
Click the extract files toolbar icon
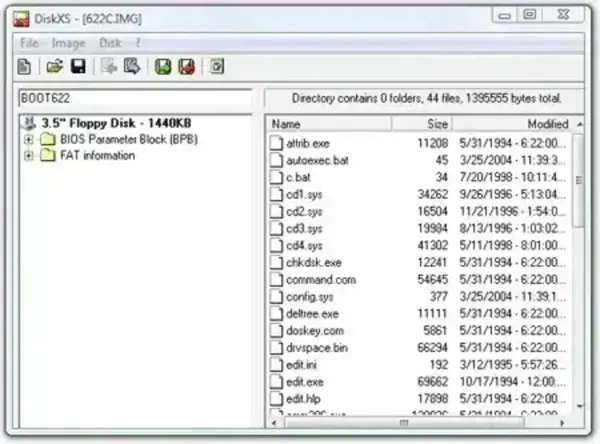point(132,67)
